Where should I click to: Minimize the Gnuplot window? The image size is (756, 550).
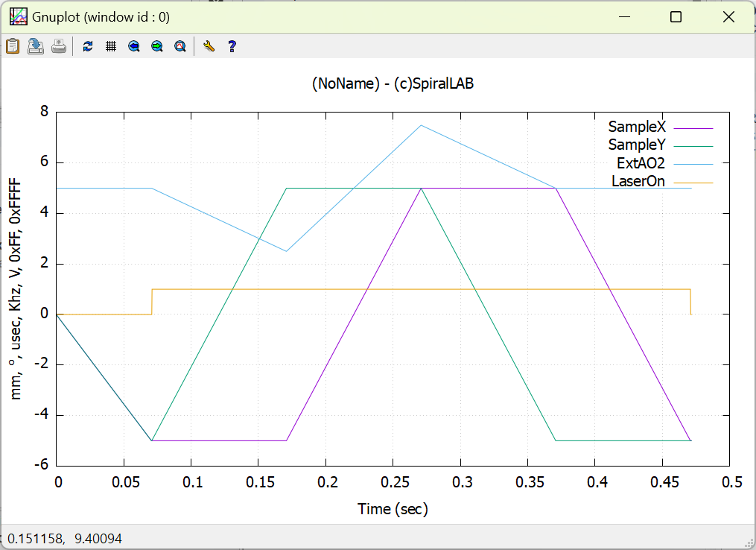pyautogui.click(x=625, y=17)
